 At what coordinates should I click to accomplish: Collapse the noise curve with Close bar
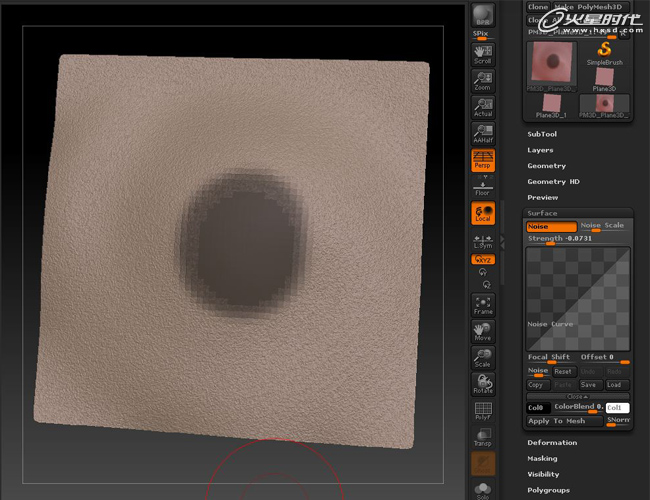pyautogui.click(x=578, y=396)
